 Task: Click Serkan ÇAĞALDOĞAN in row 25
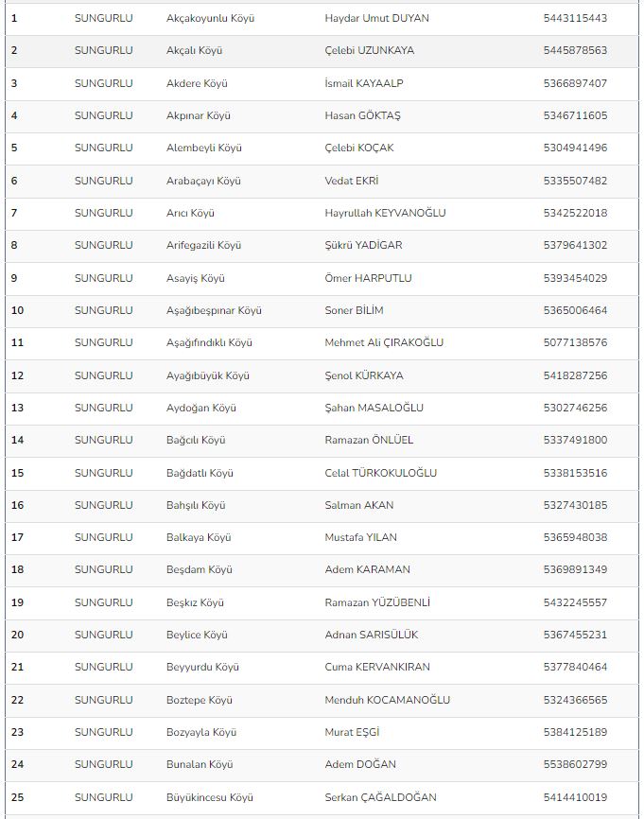380,797
